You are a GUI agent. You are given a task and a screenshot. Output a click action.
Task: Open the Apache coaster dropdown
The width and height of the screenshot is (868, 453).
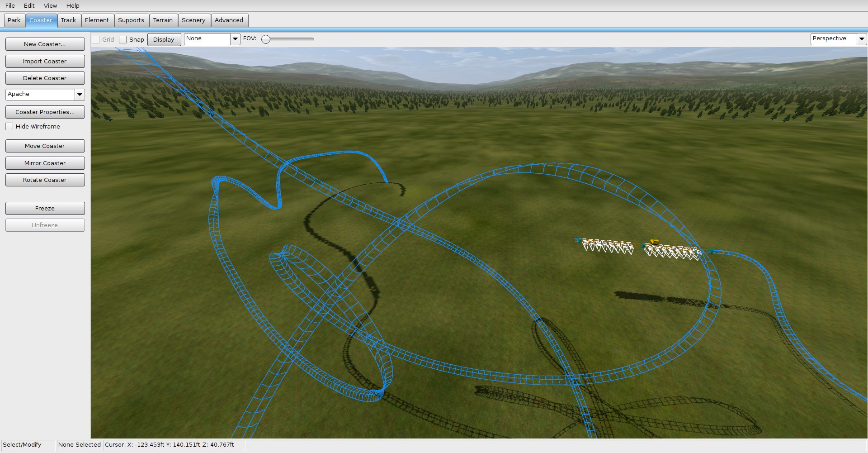point(80,95)
